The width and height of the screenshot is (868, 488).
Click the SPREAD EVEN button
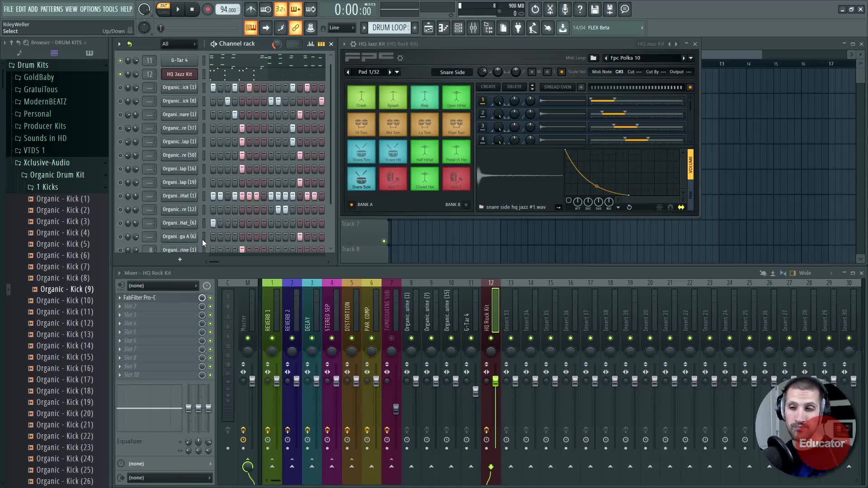(557, 87)
